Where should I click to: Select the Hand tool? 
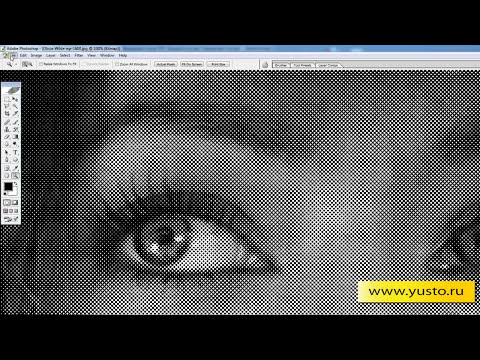pyautogui.click(x=7, y=176)
